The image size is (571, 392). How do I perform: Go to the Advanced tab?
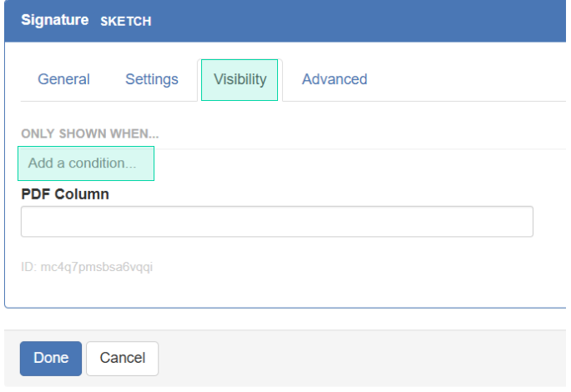[x=334, y=79]
